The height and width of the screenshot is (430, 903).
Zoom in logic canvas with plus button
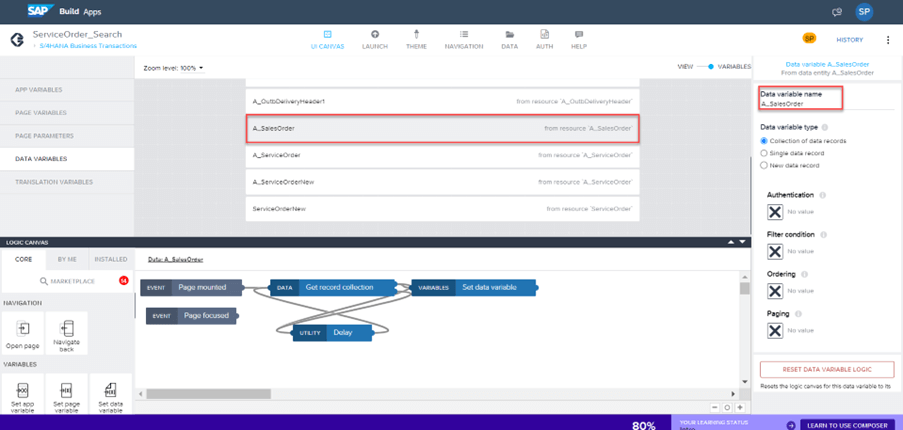(740, 408)
